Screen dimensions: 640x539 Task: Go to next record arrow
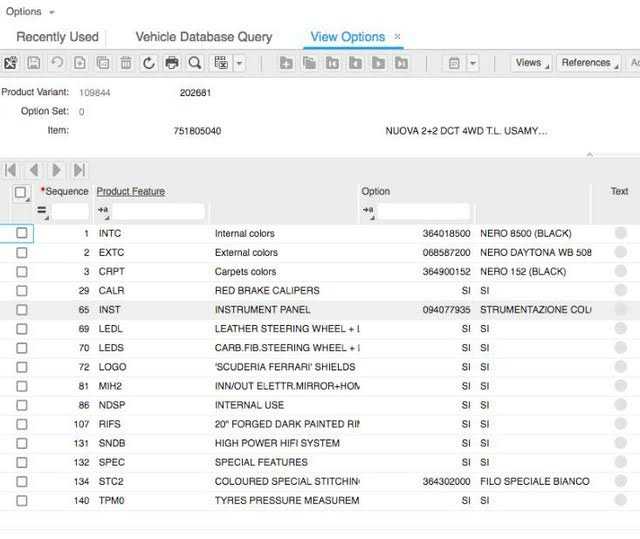57,170
